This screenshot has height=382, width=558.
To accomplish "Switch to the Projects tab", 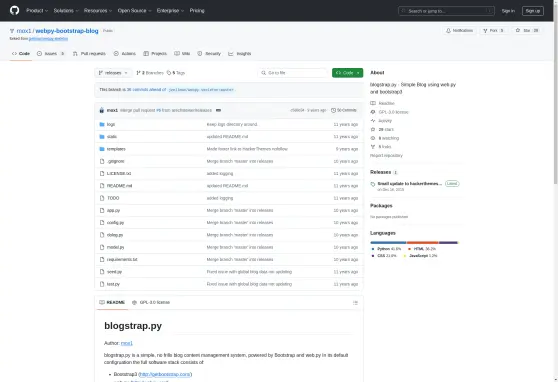I will point(155,54).
